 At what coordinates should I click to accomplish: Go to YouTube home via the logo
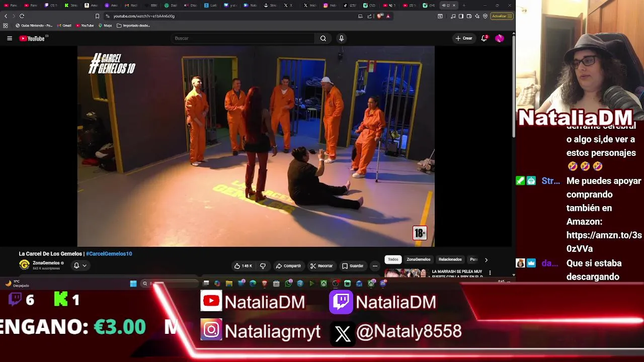[32, 38]
